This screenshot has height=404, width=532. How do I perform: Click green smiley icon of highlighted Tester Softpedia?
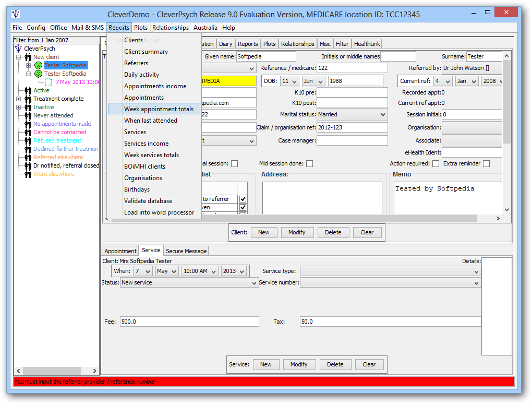point(39,65)
